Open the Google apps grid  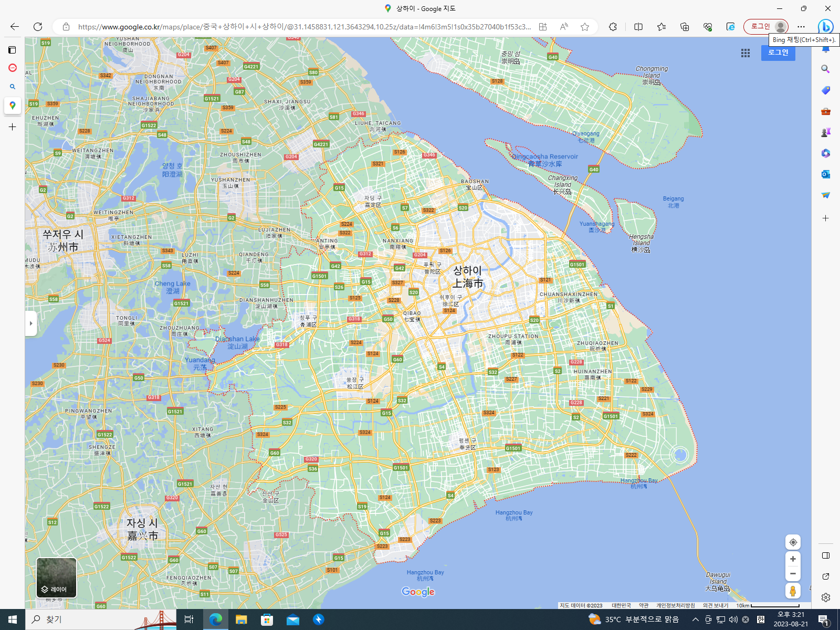(x=745, y=53)
